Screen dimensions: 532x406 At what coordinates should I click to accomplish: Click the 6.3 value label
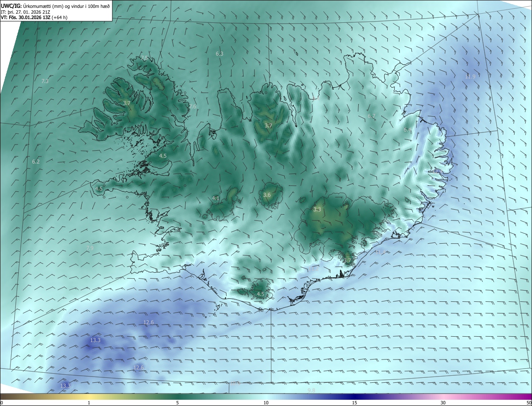[x=219, y=54]
